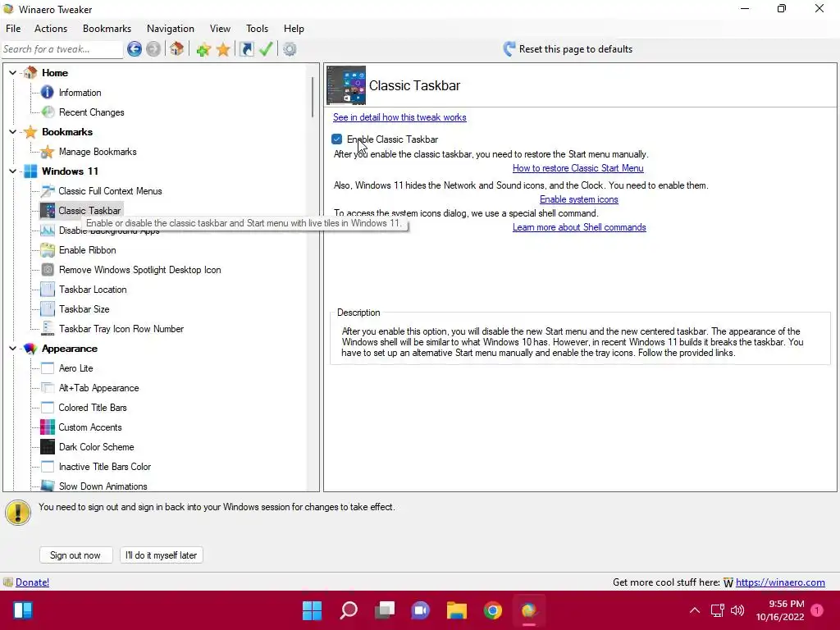Collapse the Home tree node

[13, 73]
